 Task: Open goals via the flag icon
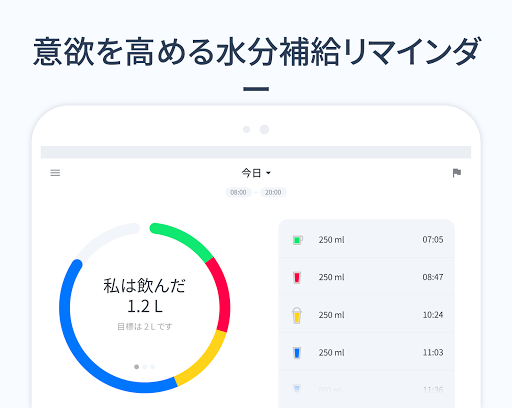(457, 173)
